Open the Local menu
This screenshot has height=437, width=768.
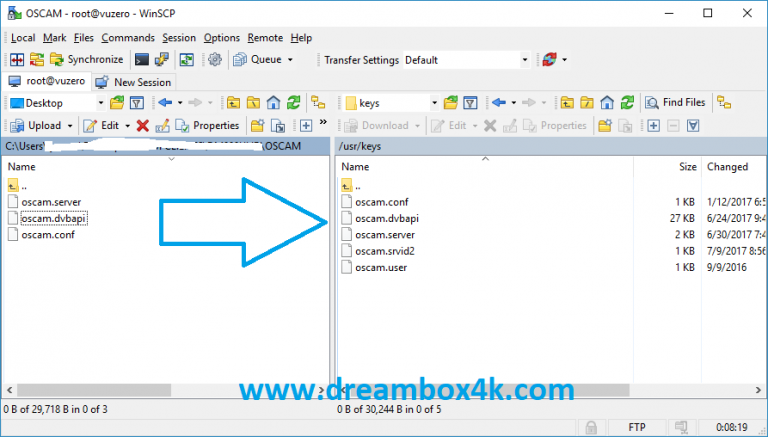[x=23, y=38]
